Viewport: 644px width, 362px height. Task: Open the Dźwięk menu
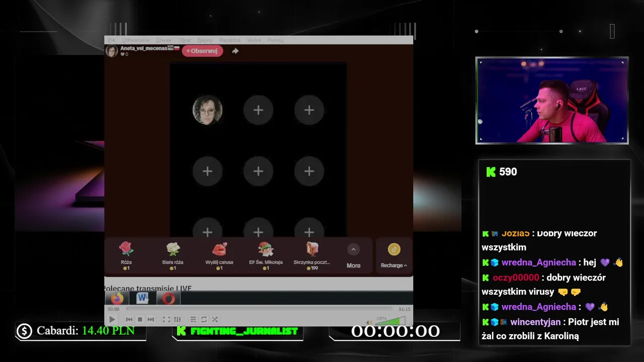164,40
